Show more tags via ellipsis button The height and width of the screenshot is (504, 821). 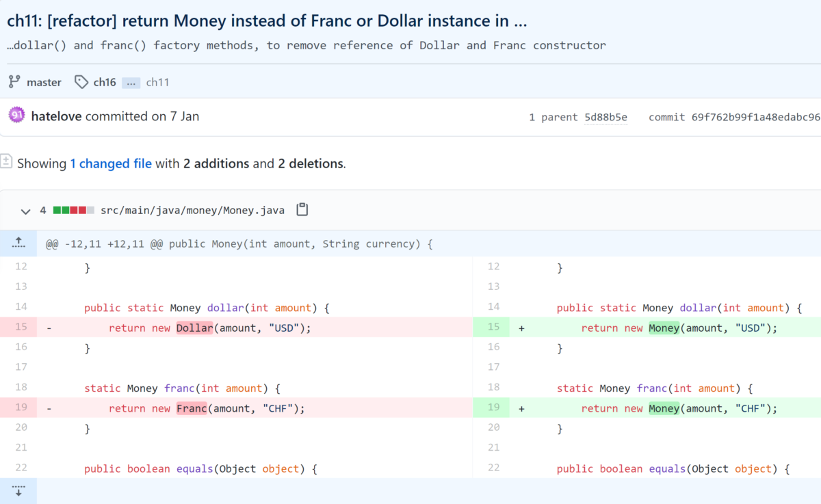point(131,83)
